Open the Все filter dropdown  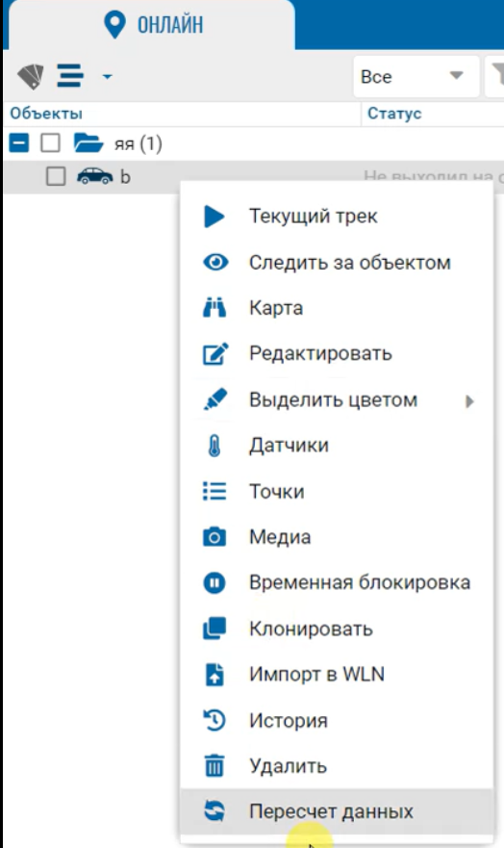pyautogui.click(x=416, y=76)
